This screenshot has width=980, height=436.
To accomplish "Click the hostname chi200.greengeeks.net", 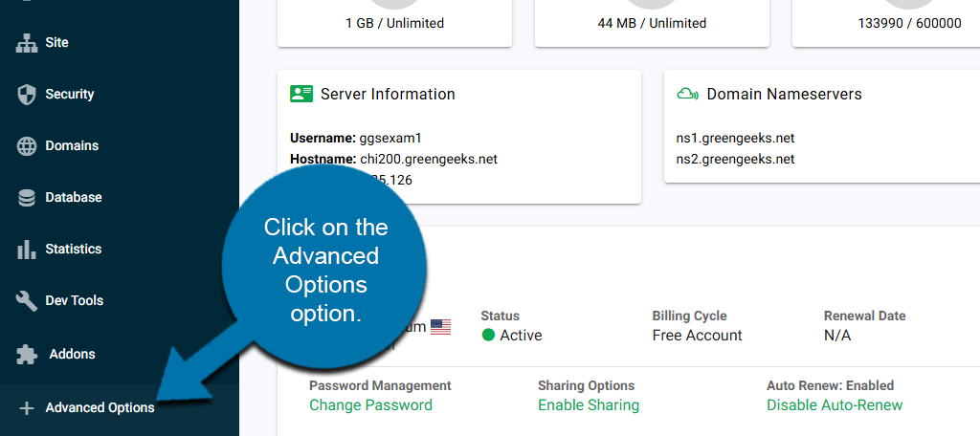I will (x=427, y=159).
